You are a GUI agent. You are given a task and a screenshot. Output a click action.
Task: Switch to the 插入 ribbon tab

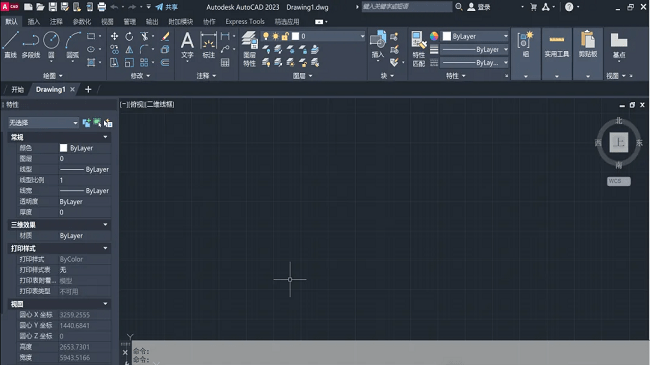pos(34,22)
